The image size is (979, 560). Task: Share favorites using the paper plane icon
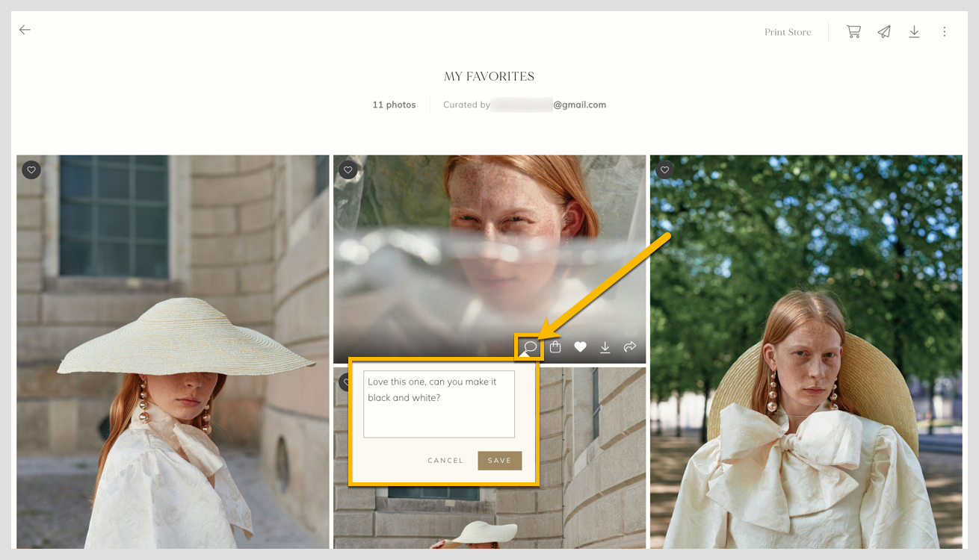tap(884, 31)
